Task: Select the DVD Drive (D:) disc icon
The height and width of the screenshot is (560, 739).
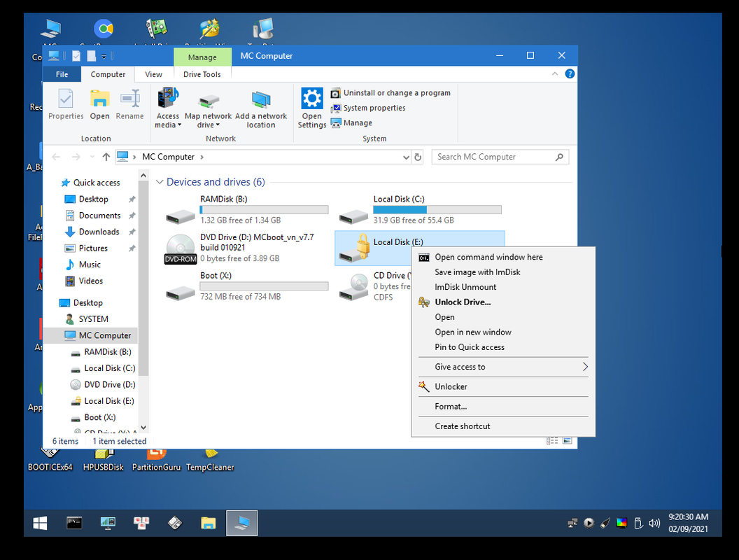Action: (181, 248)
